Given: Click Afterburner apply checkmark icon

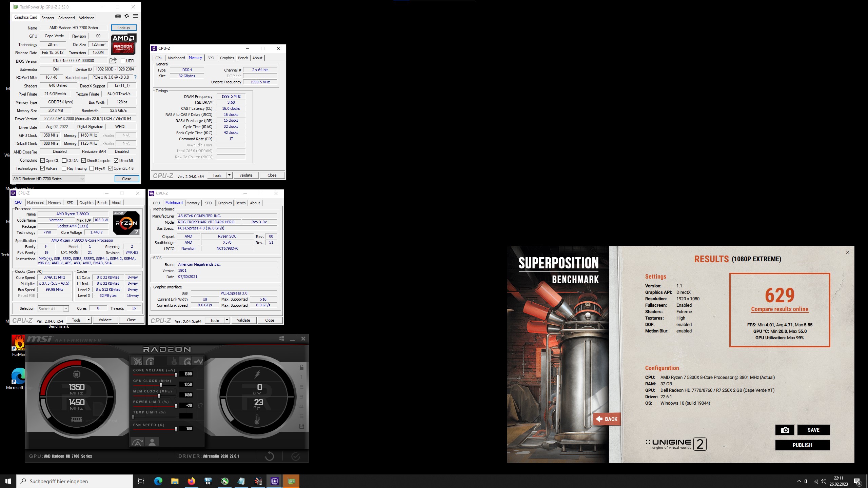Looking at the screenshot, I should (296, 456).
